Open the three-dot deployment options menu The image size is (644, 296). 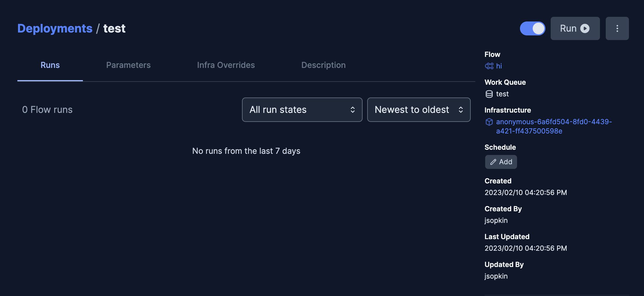coord(617,28)
